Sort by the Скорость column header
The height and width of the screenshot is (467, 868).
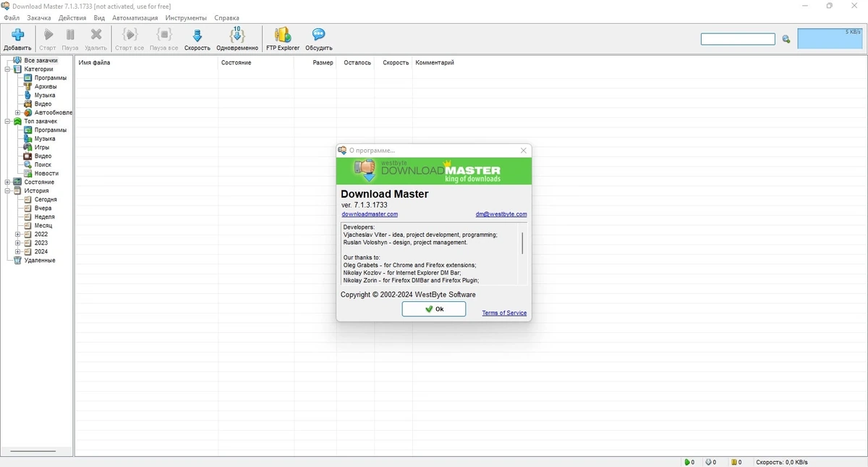(395, 63)
